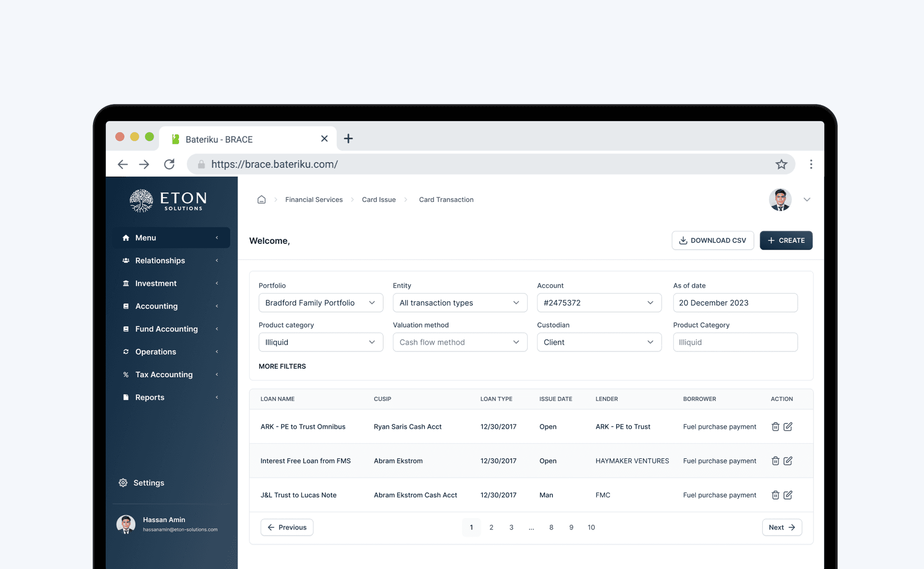Go to page 9
924x569 pixels.
(x=571, y=527)
